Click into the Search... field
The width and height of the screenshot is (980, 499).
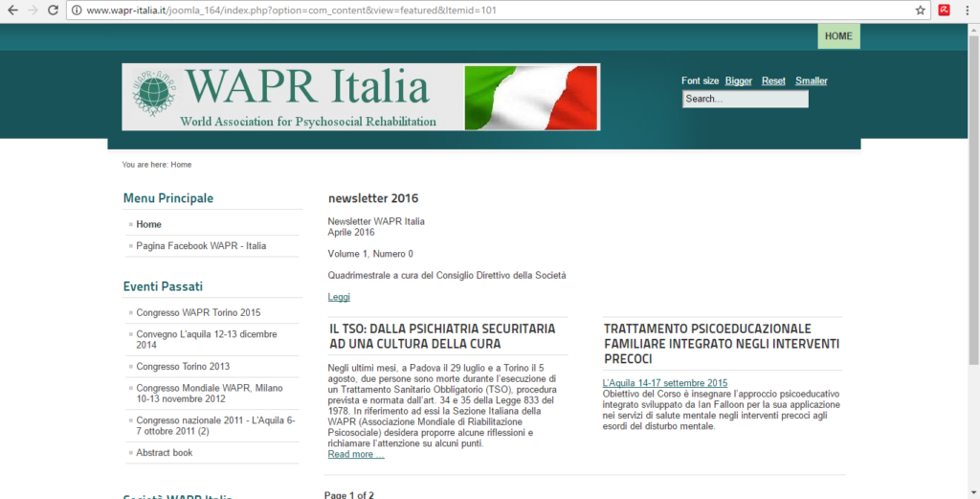(745, 99)
